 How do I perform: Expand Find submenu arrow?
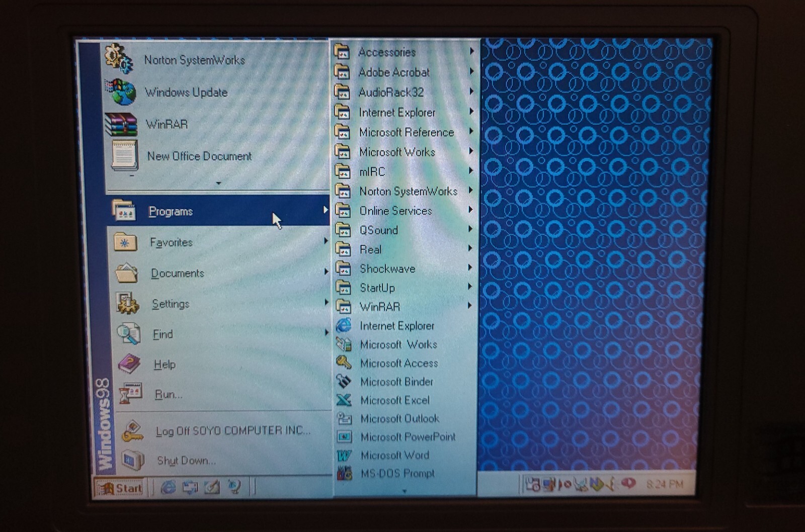pyautogui.click(x=326, y=332)
